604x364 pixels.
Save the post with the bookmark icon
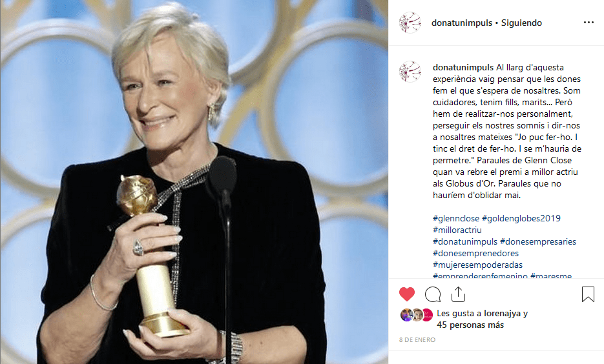[x=588, y=294]
